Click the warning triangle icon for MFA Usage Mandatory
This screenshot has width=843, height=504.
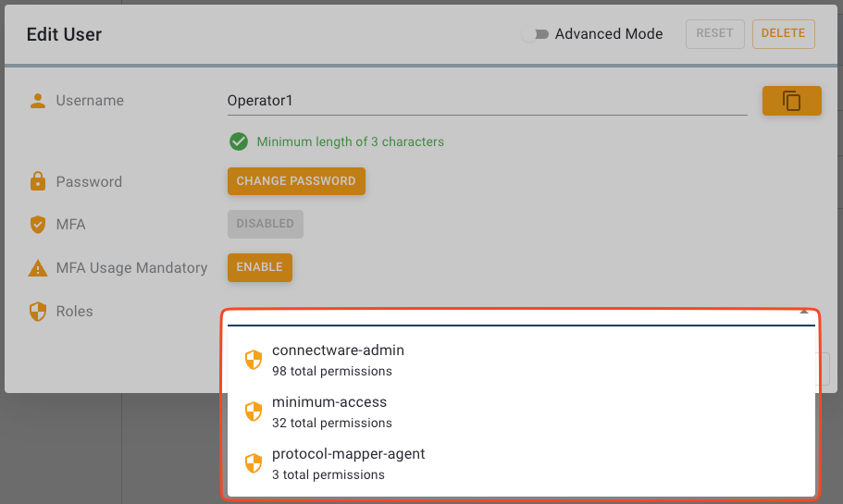click(x=38, y=268)
